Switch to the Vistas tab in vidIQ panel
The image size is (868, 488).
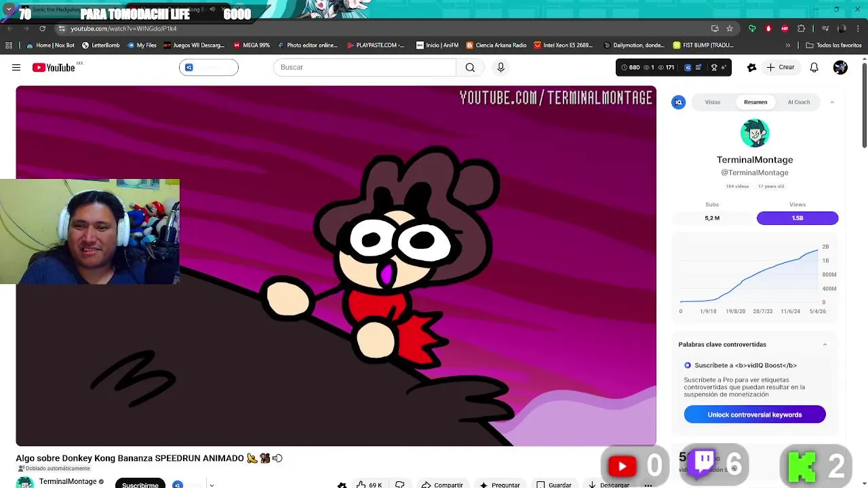[x=712, y=102]
